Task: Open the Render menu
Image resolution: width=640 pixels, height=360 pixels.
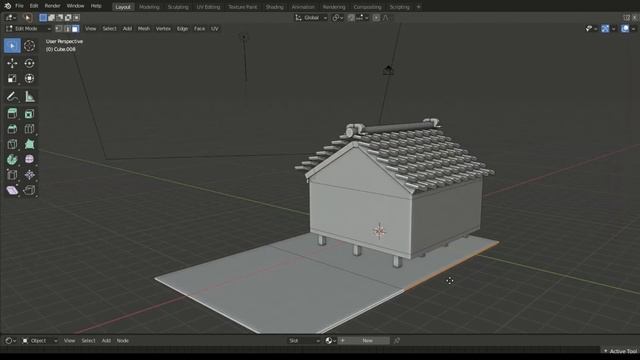Action: tap(52, 6)
